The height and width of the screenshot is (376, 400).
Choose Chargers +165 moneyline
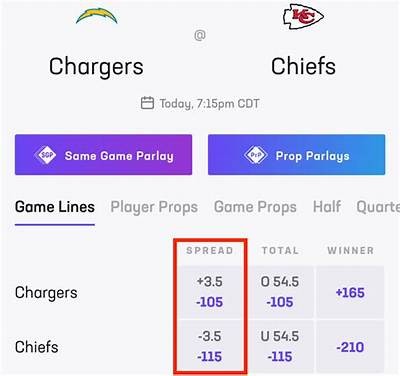[350, 292]
